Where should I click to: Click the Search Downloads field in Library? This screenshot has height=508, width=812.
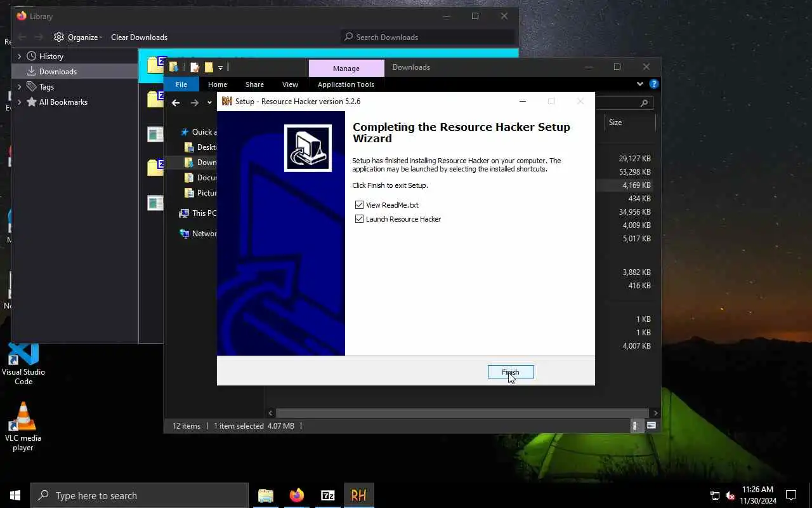coord(428,37)
